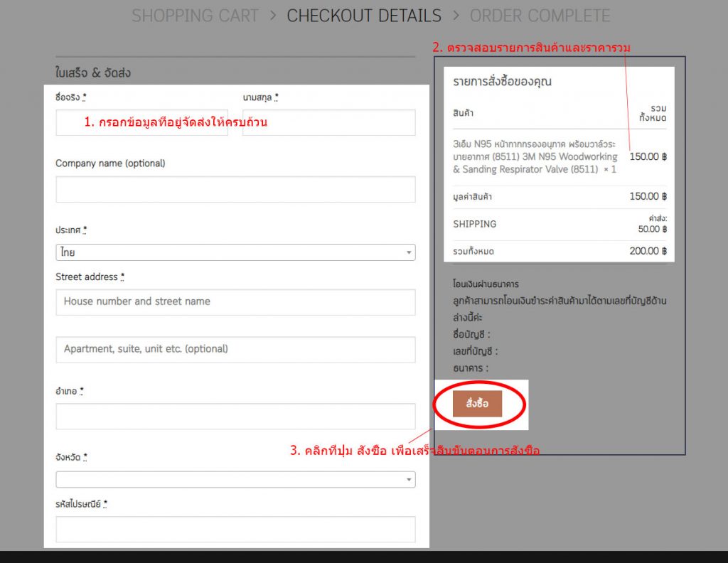Click the arrow on the จังหวัด selector
The width and height of the screenshot is (728, 563).
tap(408, 480)
